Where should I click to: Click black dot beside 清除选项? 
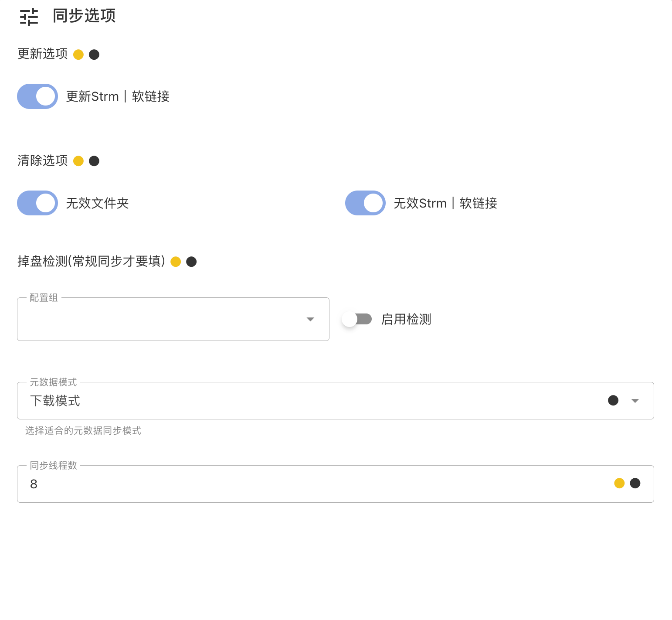pyautogui.click(x=94, y=161)
